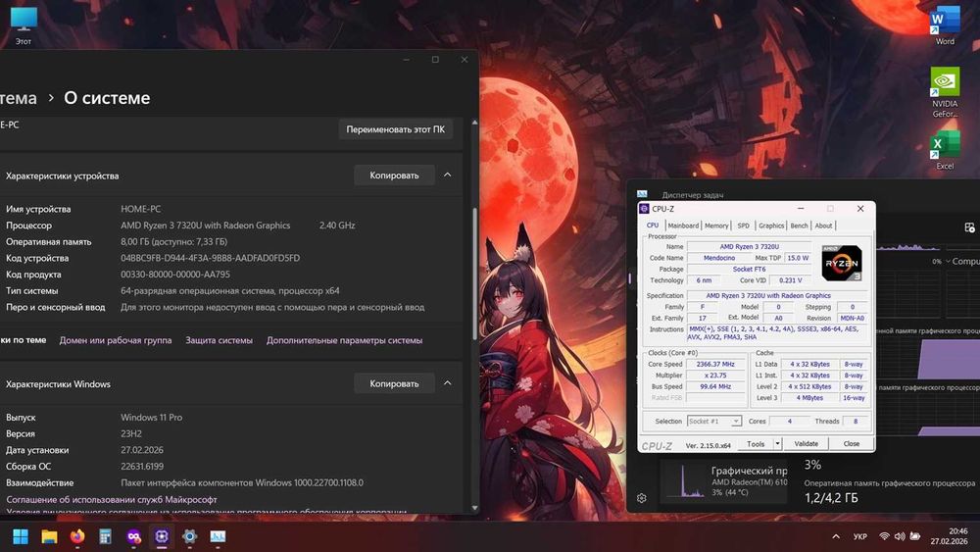980x552 pixels.
Task: Click the Validate button
Action: coord(807,444)
